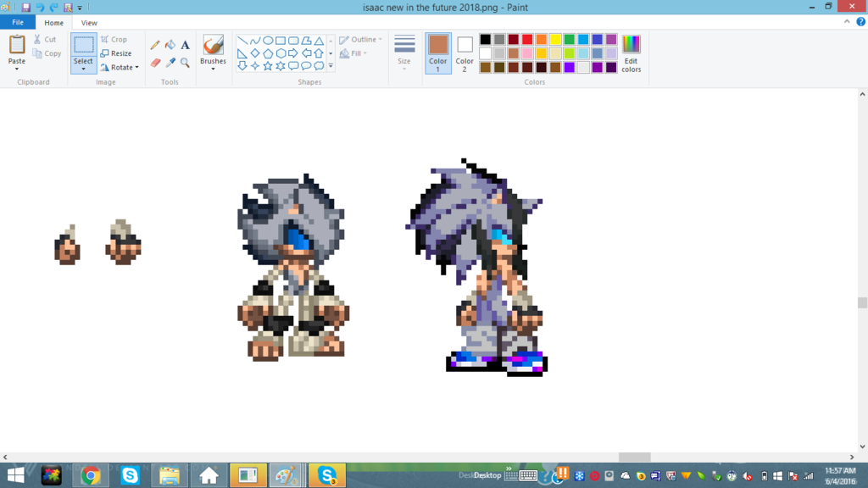Open the File menu
This screenshot has height=488, width=868.
17,23
